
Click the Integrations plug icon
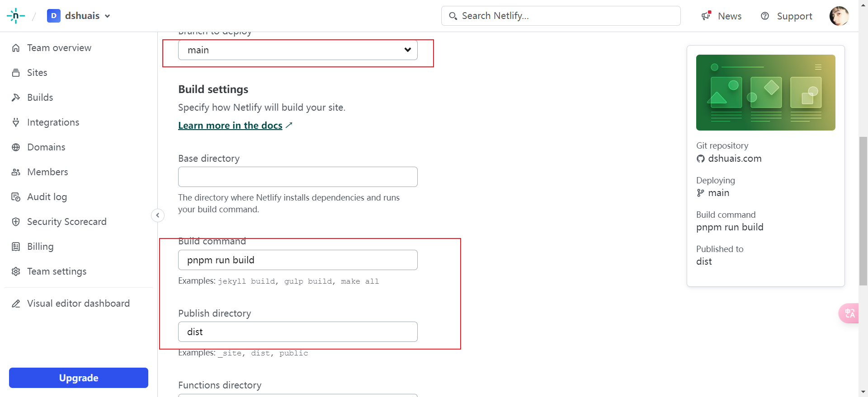(16, 122)
